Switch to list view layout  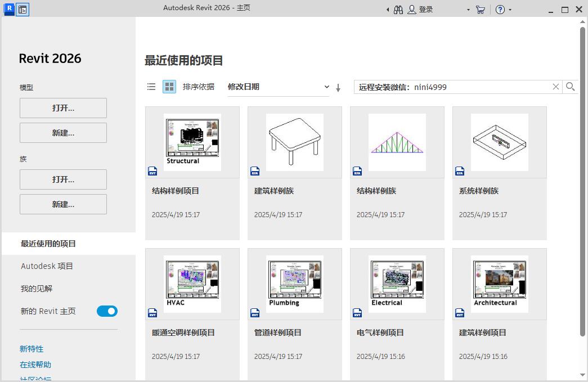click(x=151, y=87)
